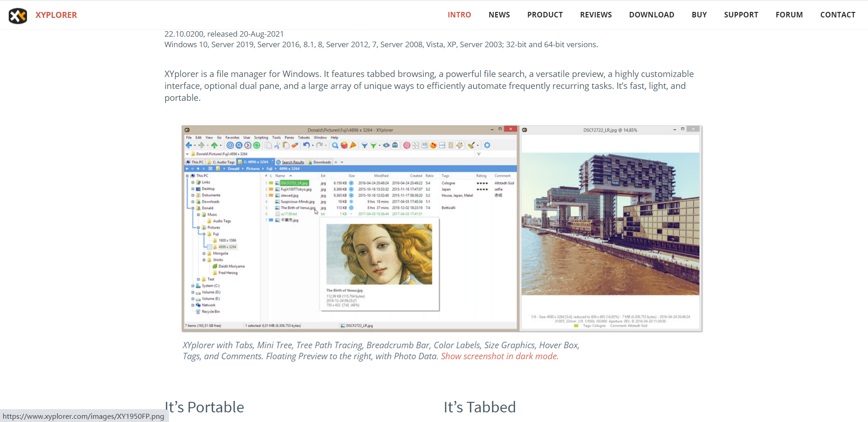Click the 'XYplorer with Tabs, Mini Tree' caption
The image size is (868, 422).
coord(381,351)
